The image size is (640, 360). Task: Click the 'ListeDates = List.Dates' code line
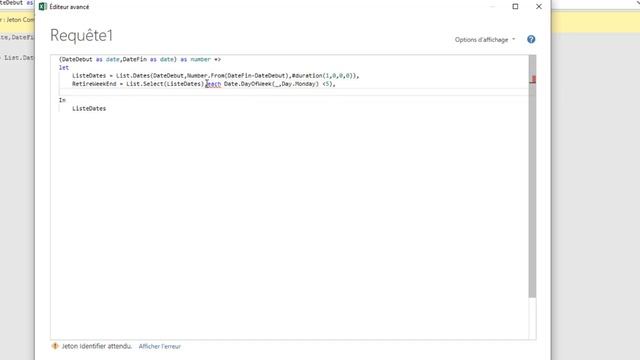216,76
